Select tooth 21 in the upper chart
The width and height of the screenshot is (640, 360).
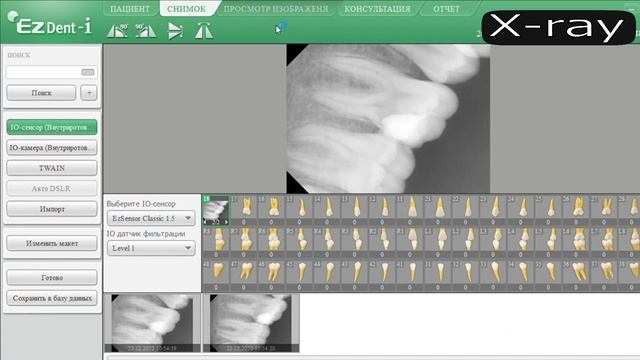click(x=438, y=210)
